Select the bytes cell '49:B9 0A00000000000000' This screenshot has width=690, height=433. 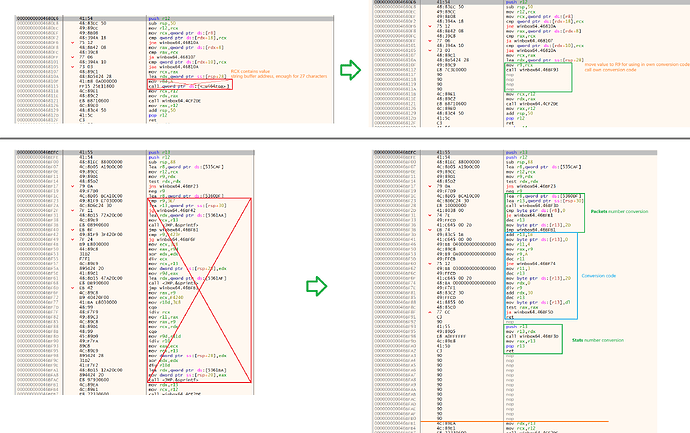[466, 254]
